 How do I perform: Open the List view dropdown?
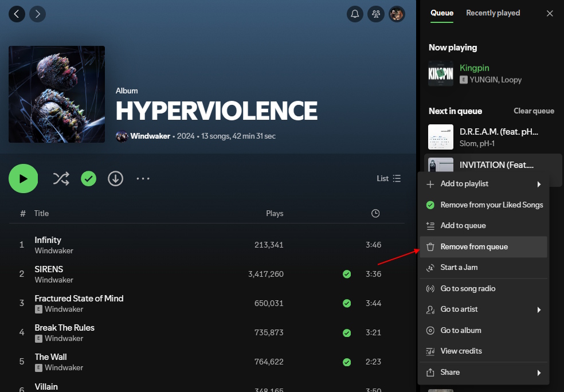(388, 178)
